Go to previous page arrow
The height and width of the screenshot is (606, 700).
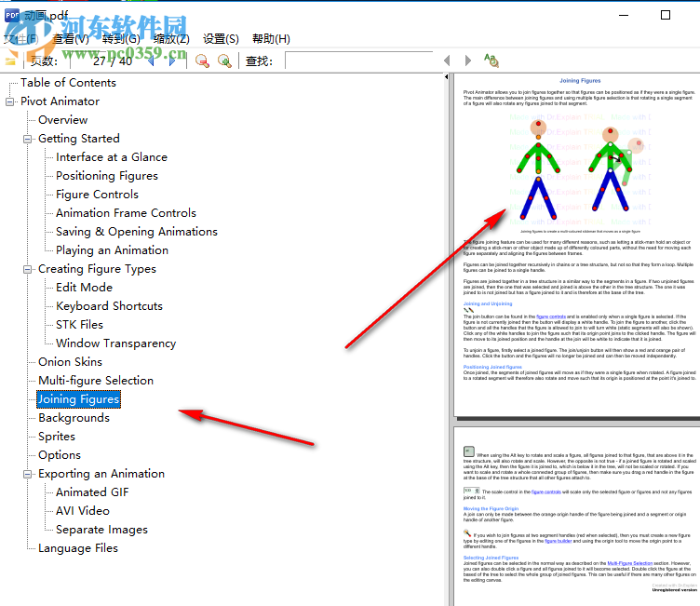click(151, 61)
